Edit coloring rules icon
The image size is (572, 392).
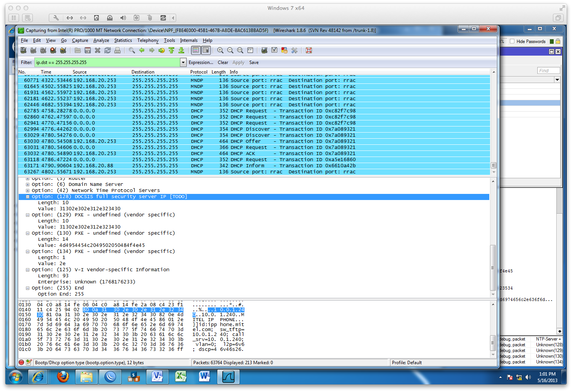pyautogui.click(x=284, y=50)
